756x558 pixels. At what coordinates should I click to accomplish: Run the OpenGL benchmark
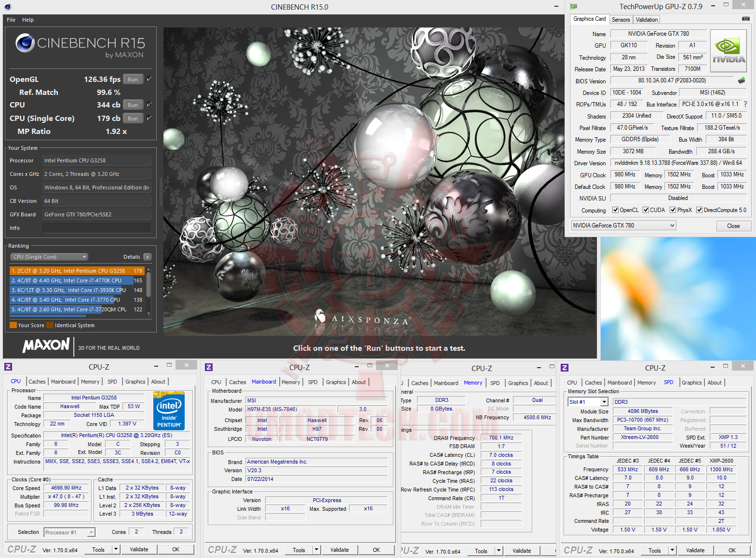click(x=133, y=80)
